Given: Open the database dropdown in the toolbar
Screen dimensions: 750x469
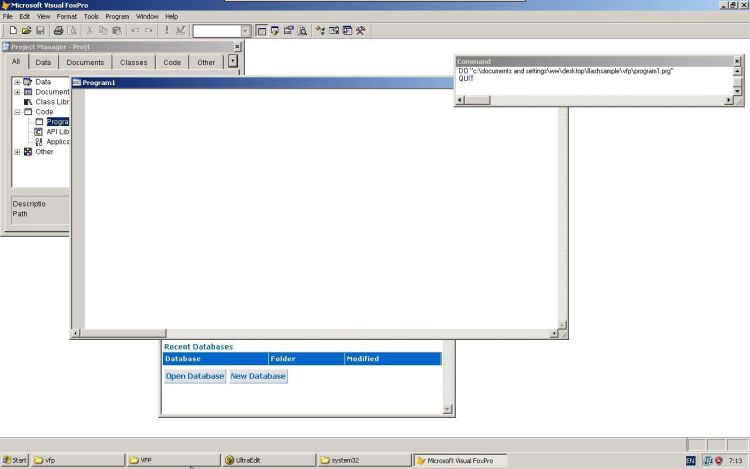Looking at the screenshot, I should [245, 31].
